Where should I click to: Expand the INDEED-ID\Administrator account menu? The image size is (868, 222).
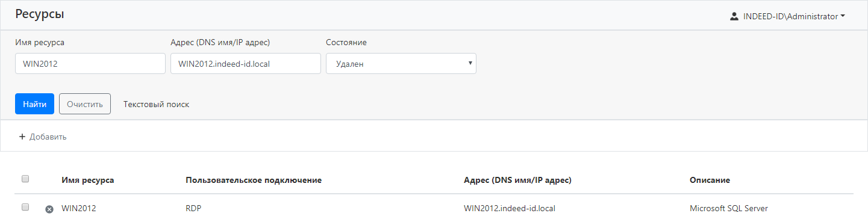click(787, 16)
